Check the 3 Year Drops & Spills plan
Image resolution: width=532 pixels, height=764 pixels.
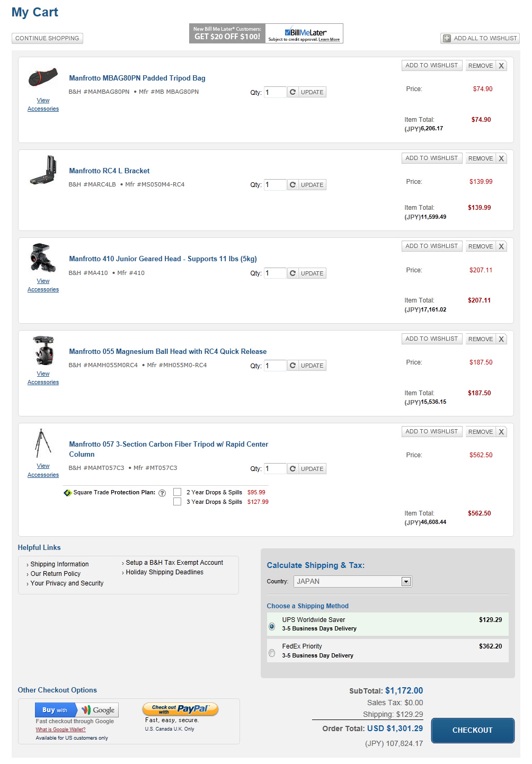point(178,502)
